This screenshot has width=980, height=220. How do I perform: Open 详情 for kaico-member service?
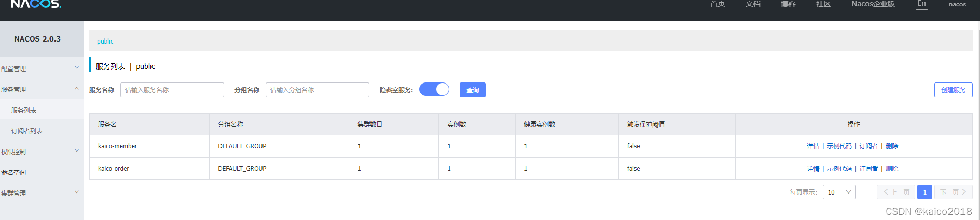813,146
